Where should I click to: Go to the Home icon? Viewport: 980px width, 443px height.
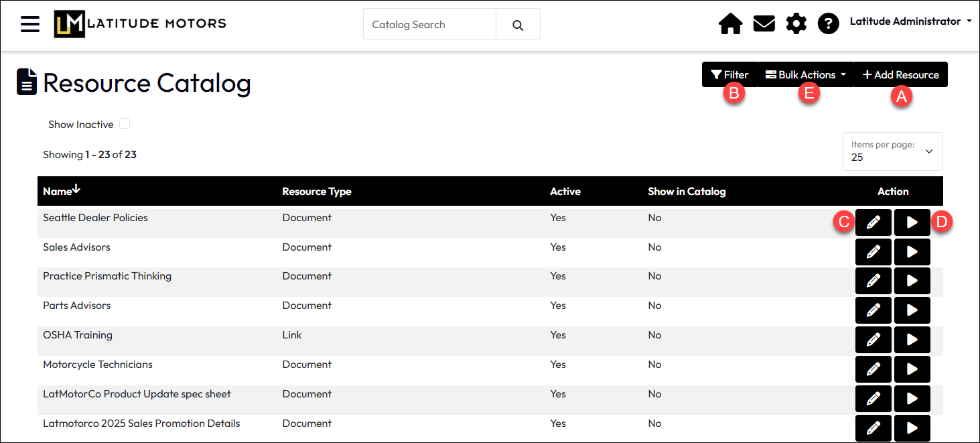(x=730, y=25)
